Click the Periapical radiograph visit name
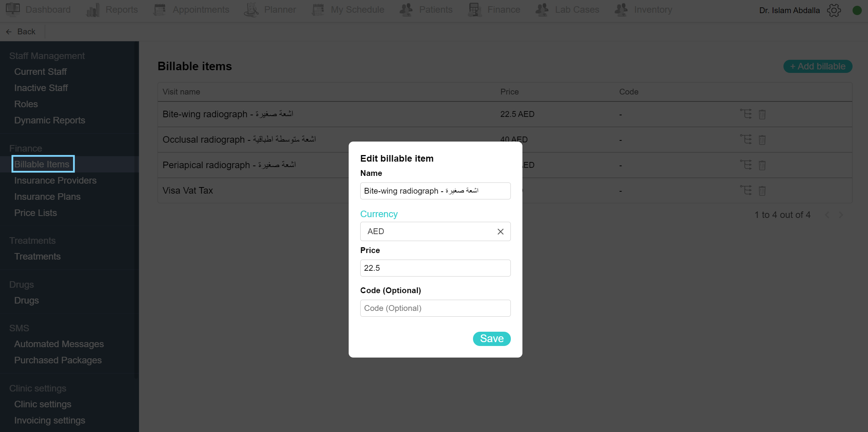Viewport: 868px width, 432px height. point(229,165)
